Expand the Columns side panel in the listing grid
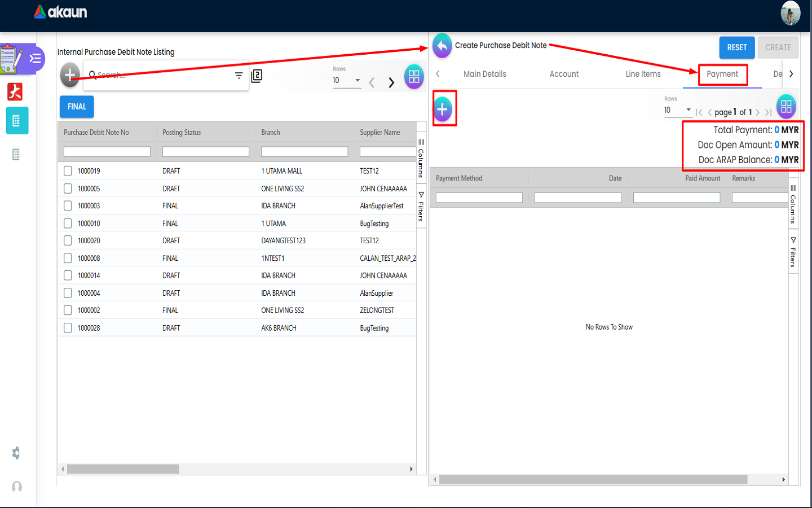Image resolution: width=812 pixels, height=508 pixels. (x=421, y=157)
